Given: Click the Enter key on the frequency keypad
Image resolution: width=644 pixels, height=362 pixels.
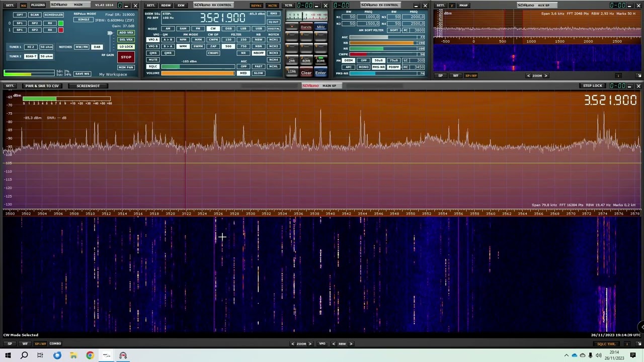Looking at the screenshot, I should [320, 73].
